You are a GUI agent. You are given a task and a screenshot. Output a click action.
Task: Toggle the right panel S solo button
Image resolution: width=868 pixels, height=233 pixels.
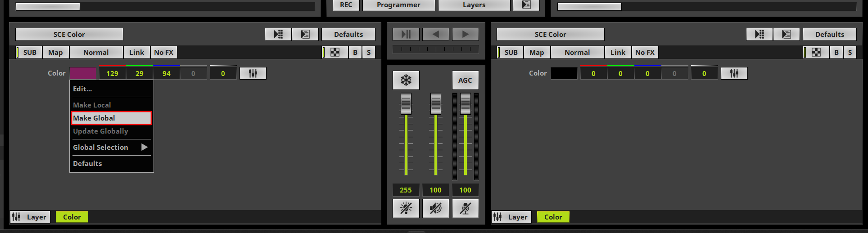pyautogui.click(x=850, y=53)
